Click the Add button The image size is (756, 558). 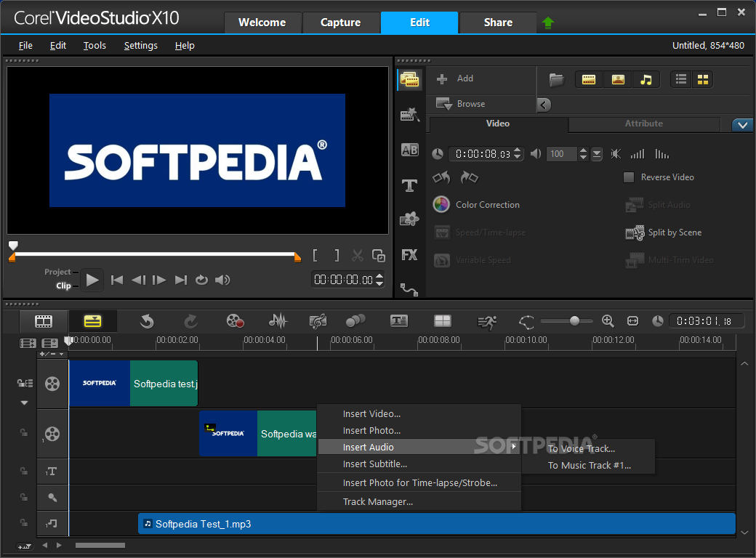click(x=455, y=78)
